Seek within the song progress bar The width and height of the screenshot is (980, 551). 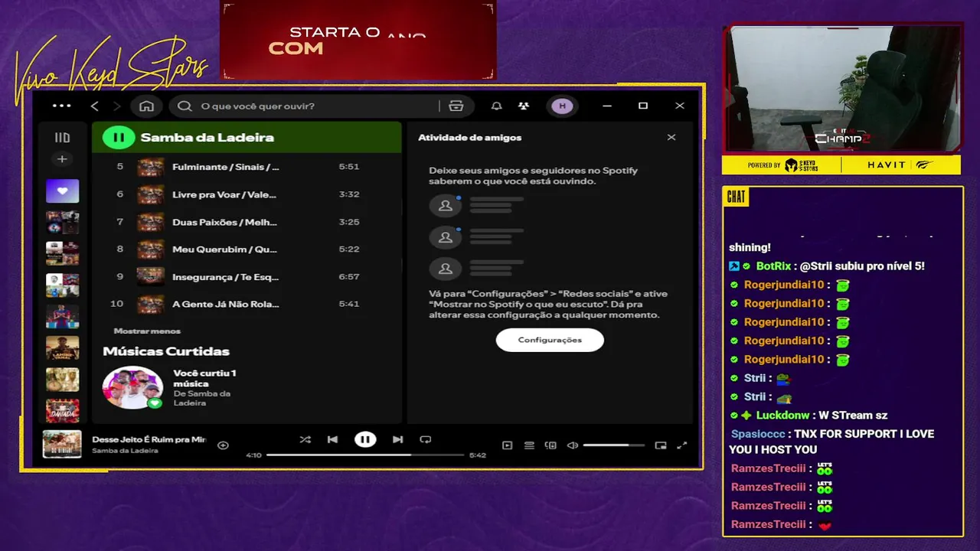coord(365,455)
